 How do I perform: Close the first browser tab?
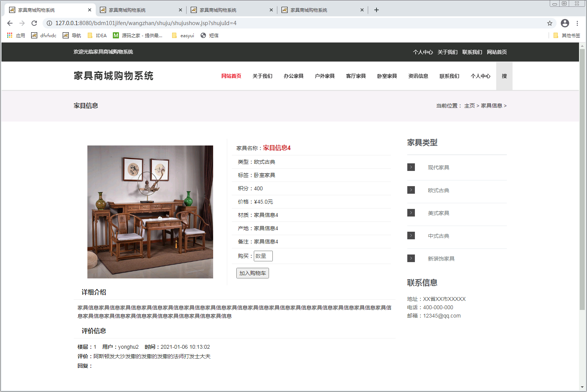90,10
